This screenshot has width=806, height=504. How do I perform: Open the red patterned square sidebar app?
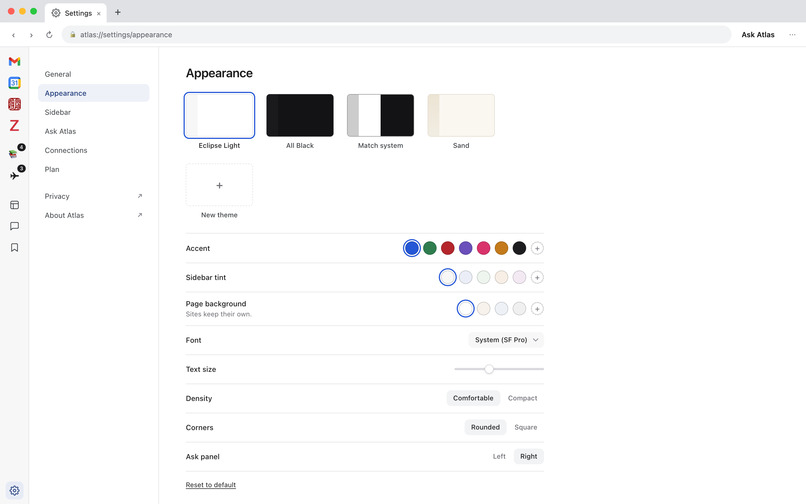pos(14,104)
